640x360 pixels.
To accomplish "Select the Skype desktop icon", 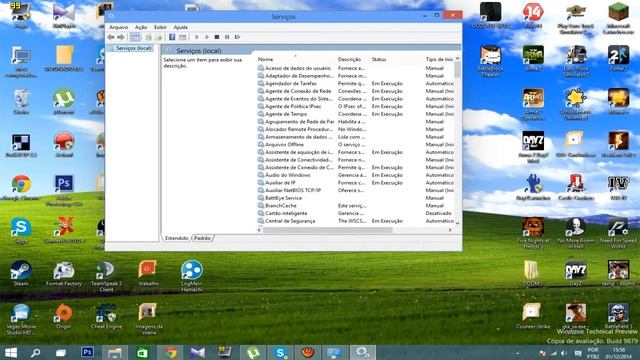I will click(21, 231).
